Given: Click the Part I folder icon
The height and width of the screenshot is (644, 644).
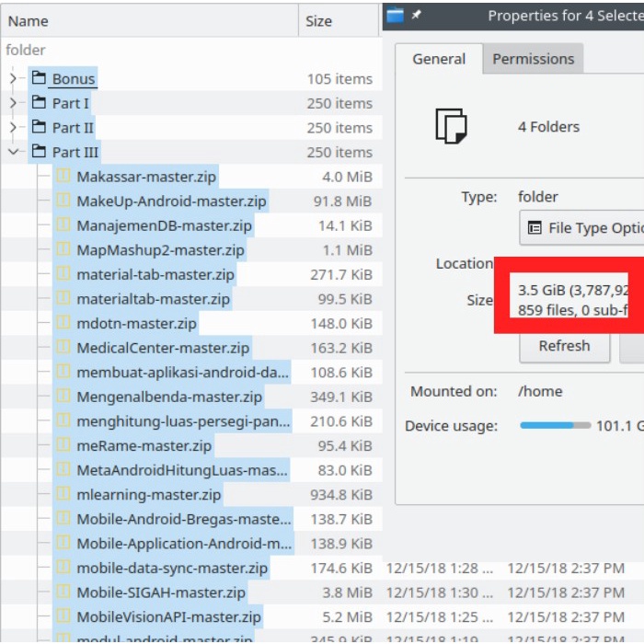Looking at the screenshot, I should 39,102.
